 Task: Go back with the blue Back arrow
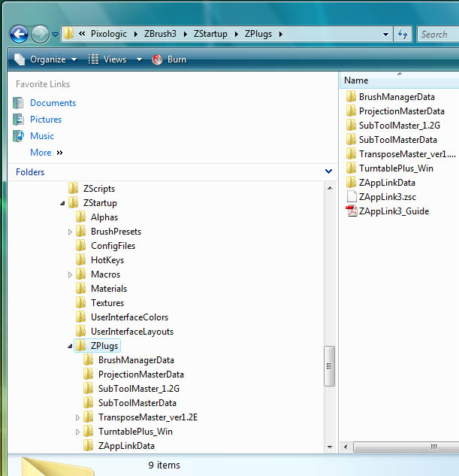(19, 34)
